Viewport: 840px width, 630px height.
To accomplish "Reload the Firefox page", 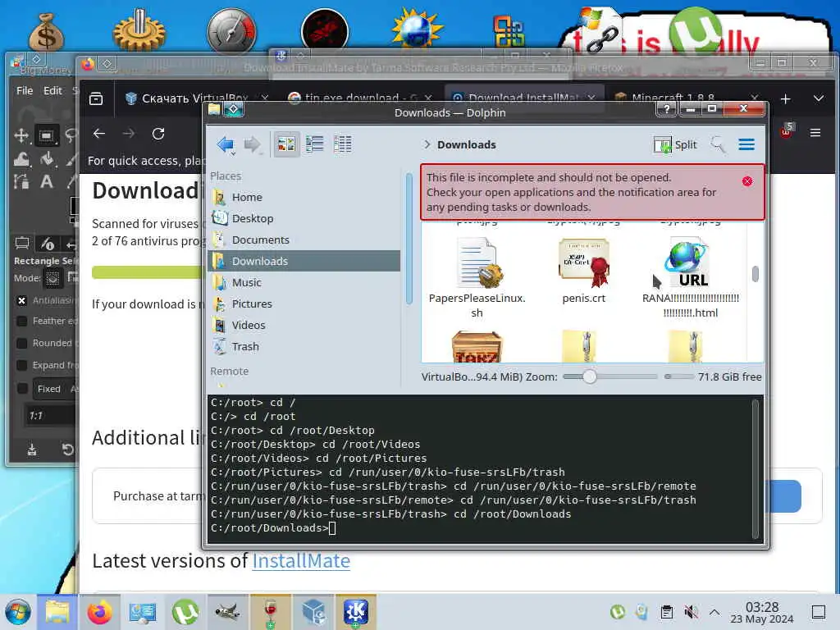I will click(x=158, y=134).
